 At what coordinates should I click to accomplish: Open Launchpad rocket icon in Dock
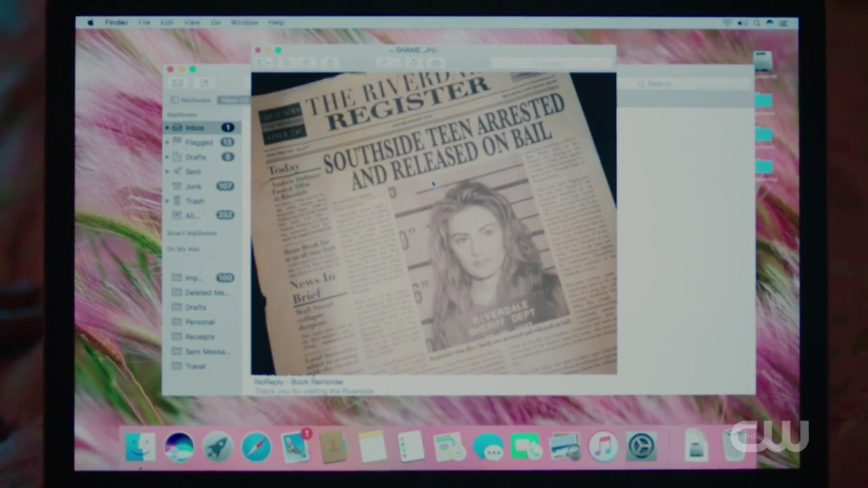coord(218,446)
